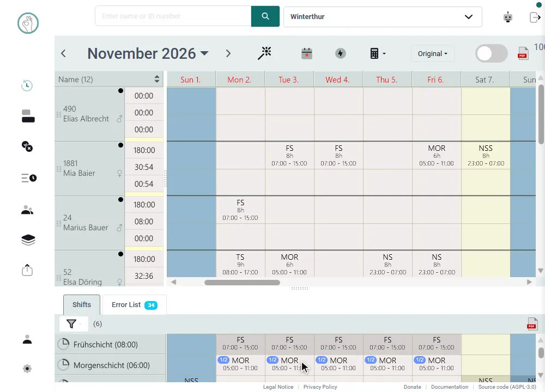
Task: Click the app logo icon
Action: click(28, 23)
